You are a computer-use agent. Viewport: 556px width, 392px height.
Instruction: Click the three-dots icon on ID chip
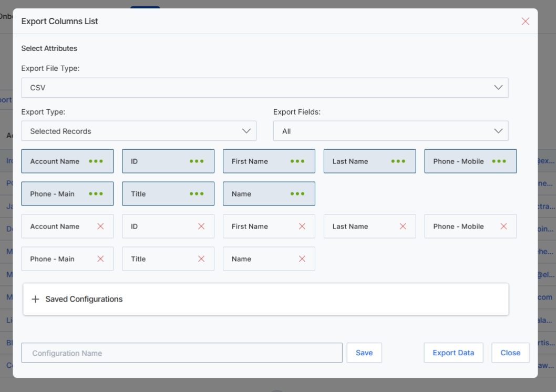point(197,161)
